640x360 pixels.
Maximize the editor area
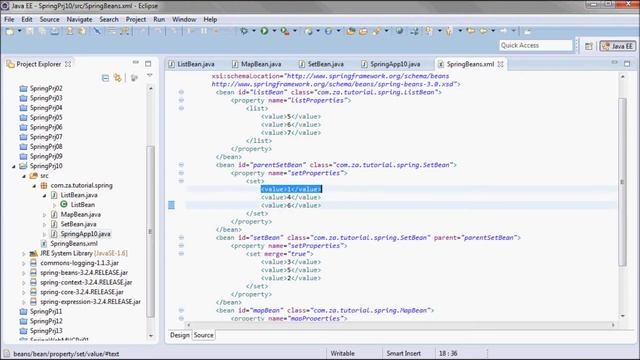click(627, 63)
